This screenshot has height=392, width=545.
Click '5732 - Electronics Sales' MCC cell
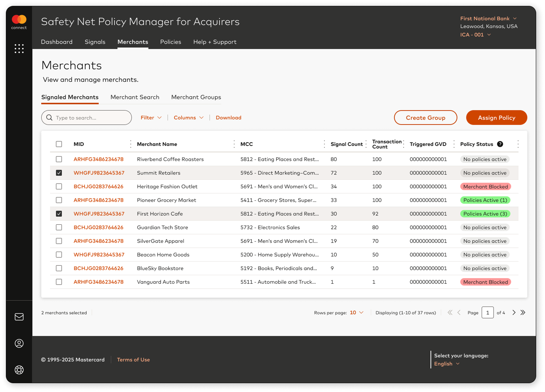pyautogui.click(x=270, y=227)
